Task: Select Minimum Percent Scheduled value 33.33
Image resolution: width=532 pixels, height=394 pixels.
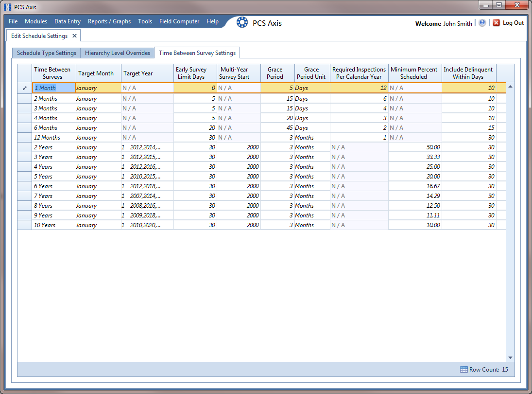Action: tap(415, 157)
